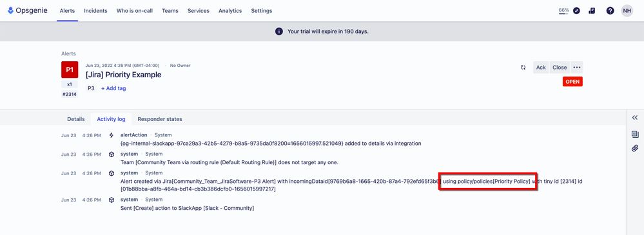This screenshot has width=644, height=235.
Task: Open the notes panel icon
Action: point(635,134)
